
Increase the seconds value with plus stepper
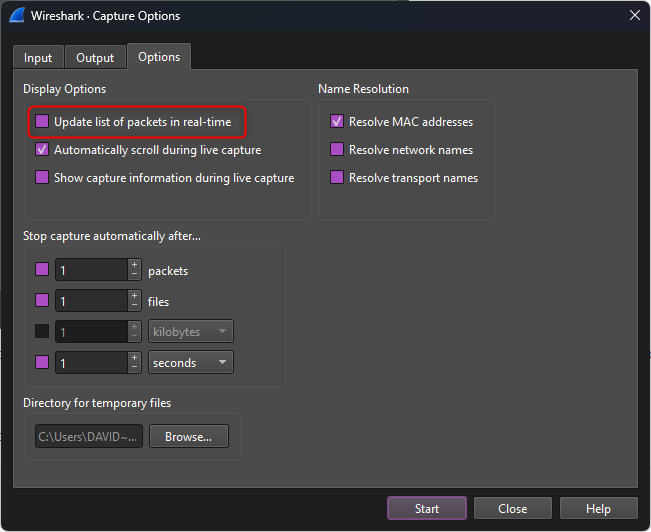[x=134, y=357]
